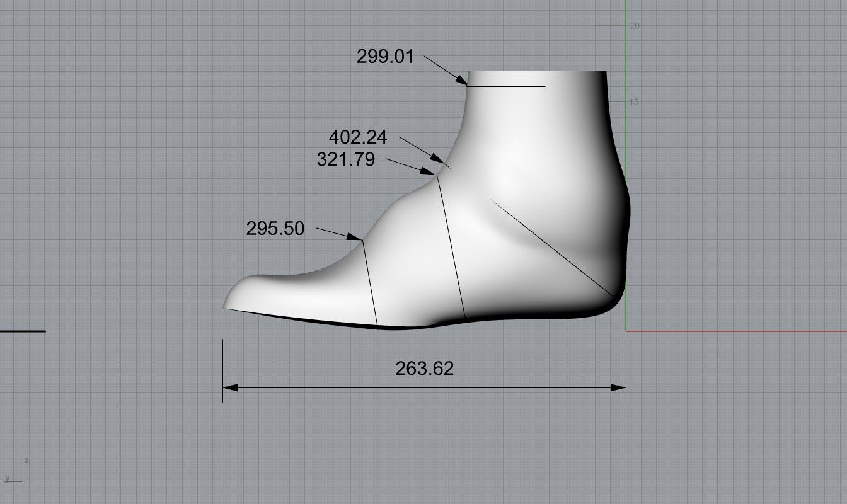847x504 pixels.
Task: Click the toe tip of the shoe last
Action: (226, 306)
